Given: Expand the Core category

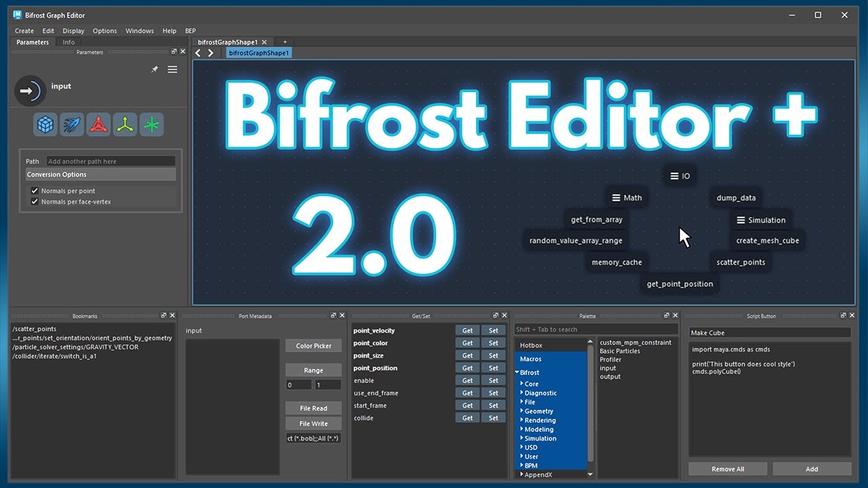Looking at the screenshot, I should 521,384.
